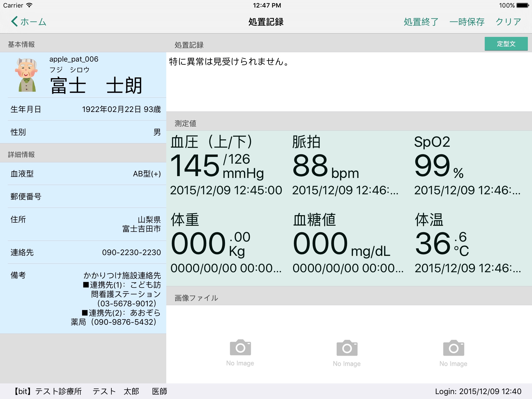Screen dimensions: 532x399
Task: Tap the phone number 090-2230-2230
Action: pyautogui.click(x=131, y=252)
